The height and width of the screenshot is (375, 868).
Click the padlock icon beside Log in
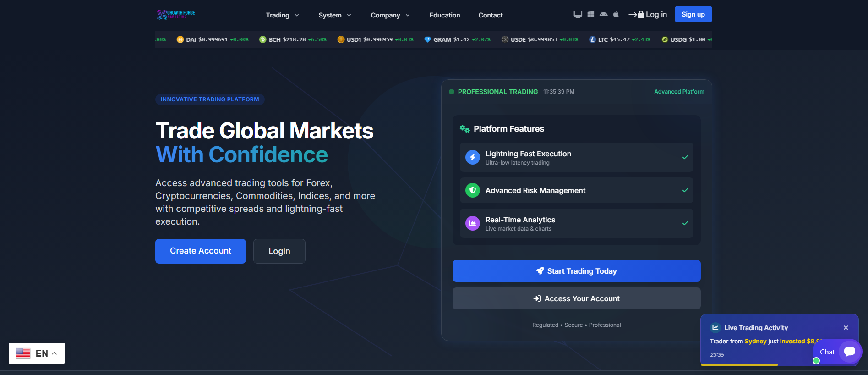pos(641,14)
